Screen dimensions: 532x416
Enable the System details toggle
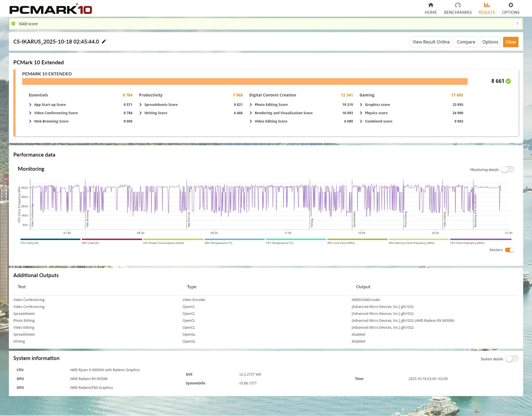(511, 359)
